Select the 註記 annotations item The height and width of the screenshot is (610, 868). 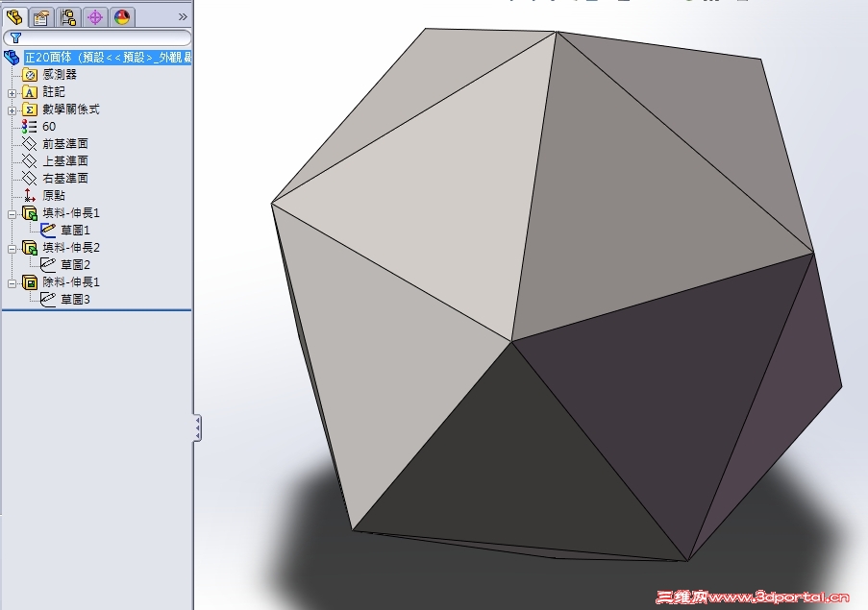[x=54, y=92]
